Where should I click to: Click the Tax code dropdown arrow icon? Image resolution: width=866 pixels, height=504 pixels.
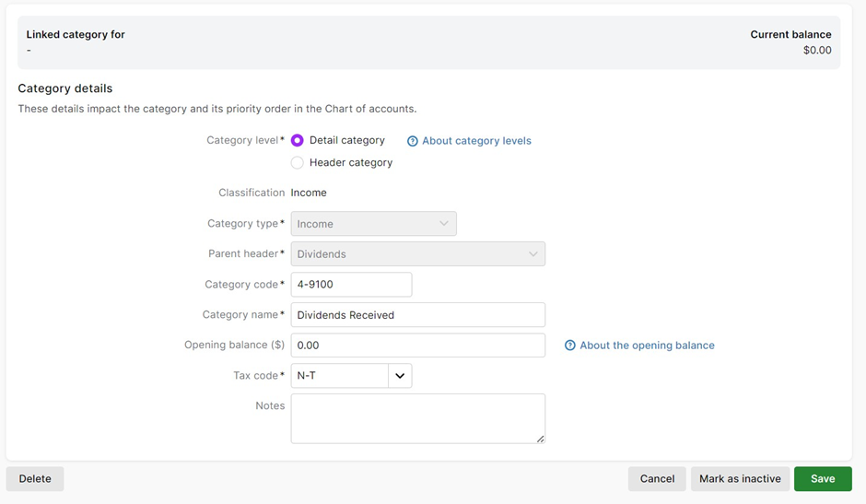point(400,376)
